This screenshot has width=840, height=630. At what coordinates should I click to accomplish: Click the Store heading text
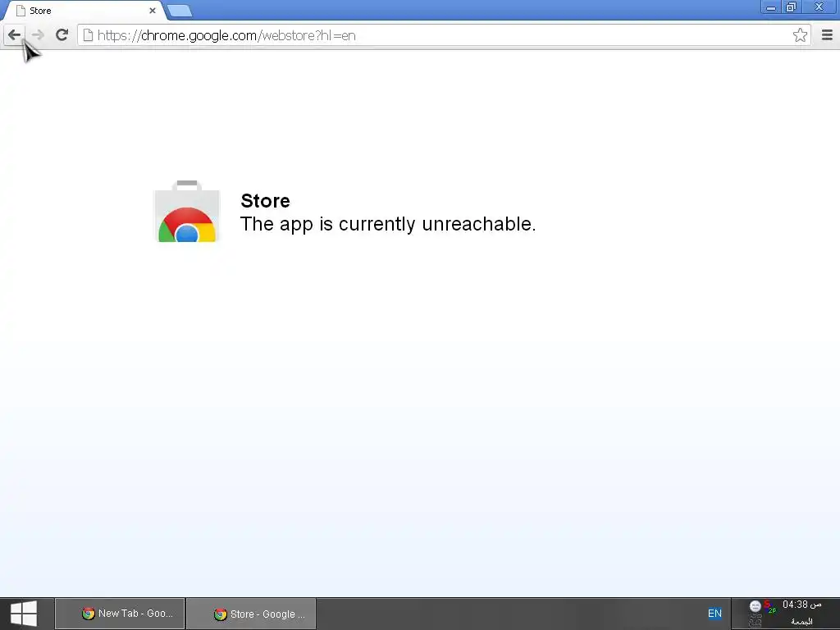[x=265, y=201]
